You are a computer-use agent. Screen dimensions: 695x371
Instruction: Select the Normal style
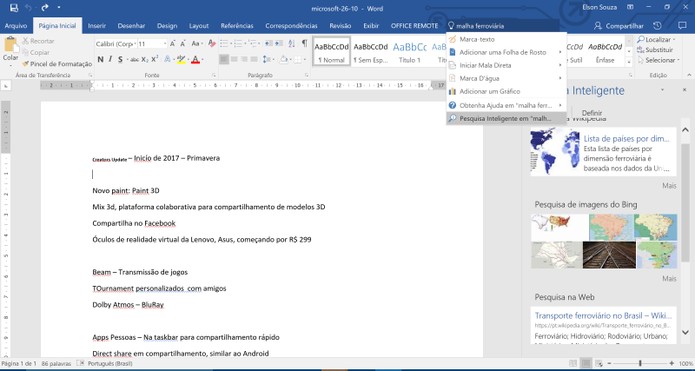pos(332,51)
